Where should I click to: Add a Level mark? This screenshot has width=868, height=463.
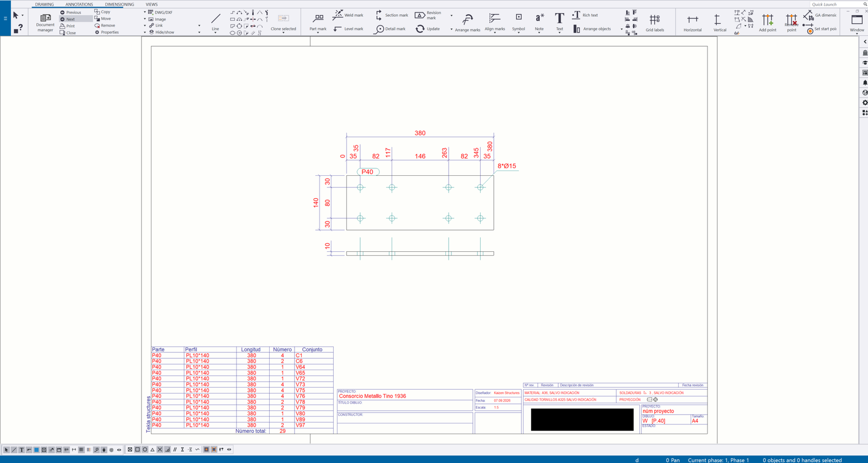[348, 29]
